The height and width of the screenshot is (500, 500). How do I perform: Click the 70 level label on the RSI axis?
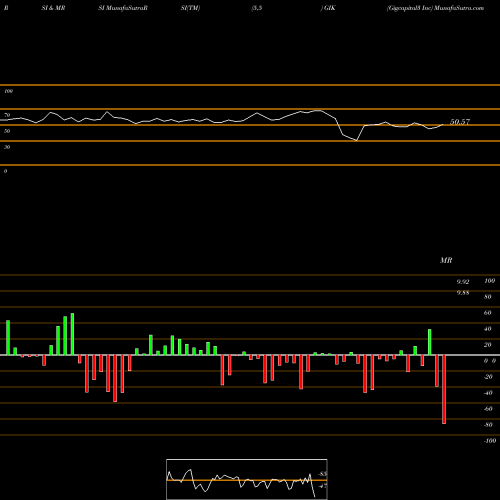pyautogui.click(x=7, y=115)
